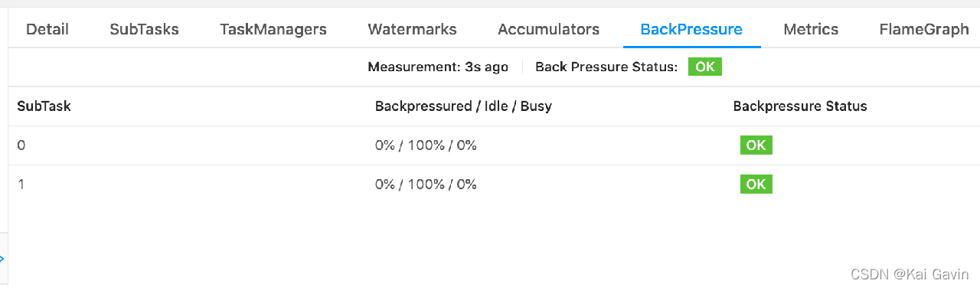Switch to the Detail tab

click(x=47, y=29)
